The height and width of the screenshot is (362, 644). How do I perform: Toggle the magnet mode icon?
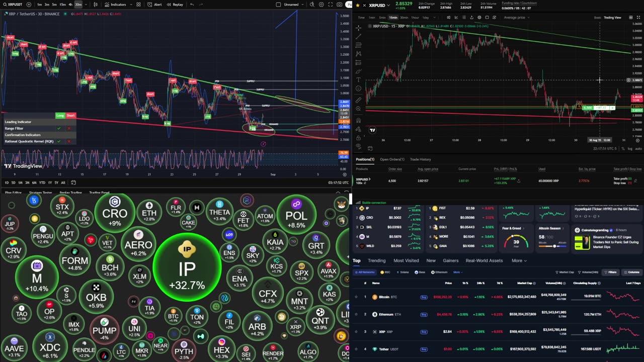pos(359,120)
